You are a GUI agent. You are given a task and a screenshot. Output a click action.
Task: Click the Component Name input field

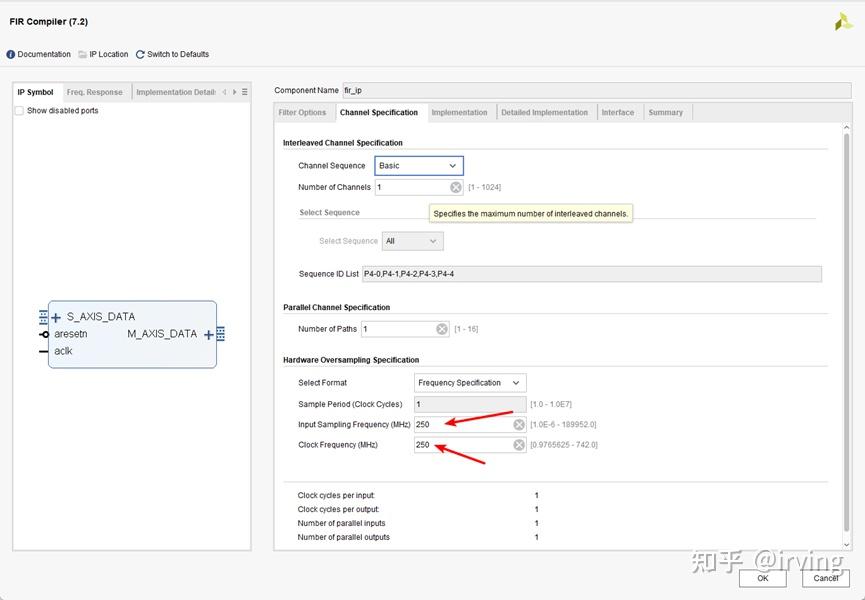point(597,90)
